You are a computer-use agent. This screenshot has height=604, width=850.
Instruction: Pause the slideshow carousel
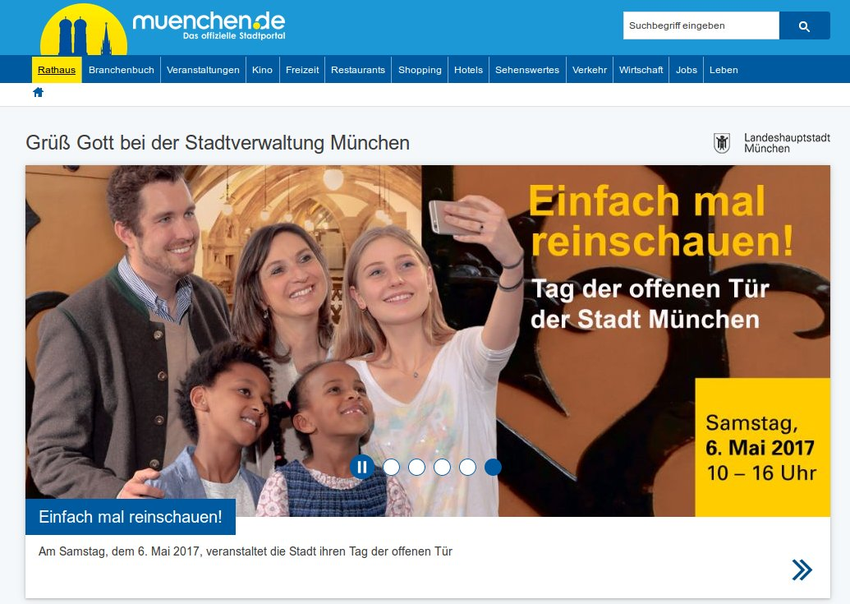coord(362,467)
